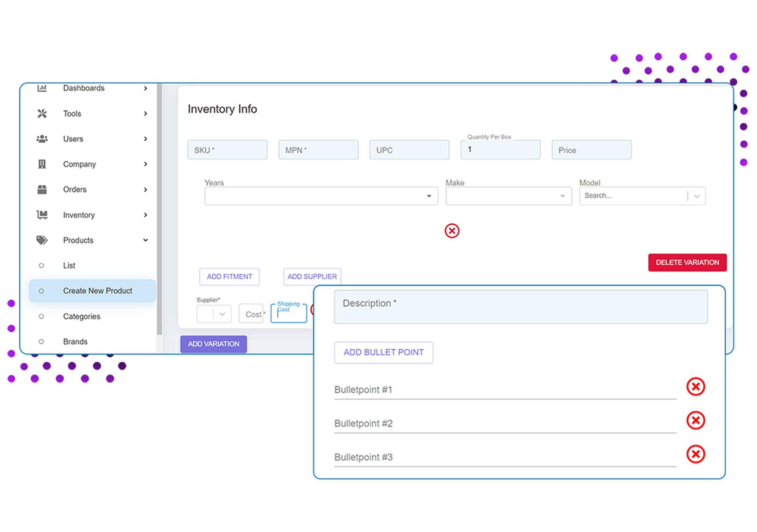The image size is (757, 532).
Task: Expand the Model search dropdown arrow
Action: click(696, 196)
